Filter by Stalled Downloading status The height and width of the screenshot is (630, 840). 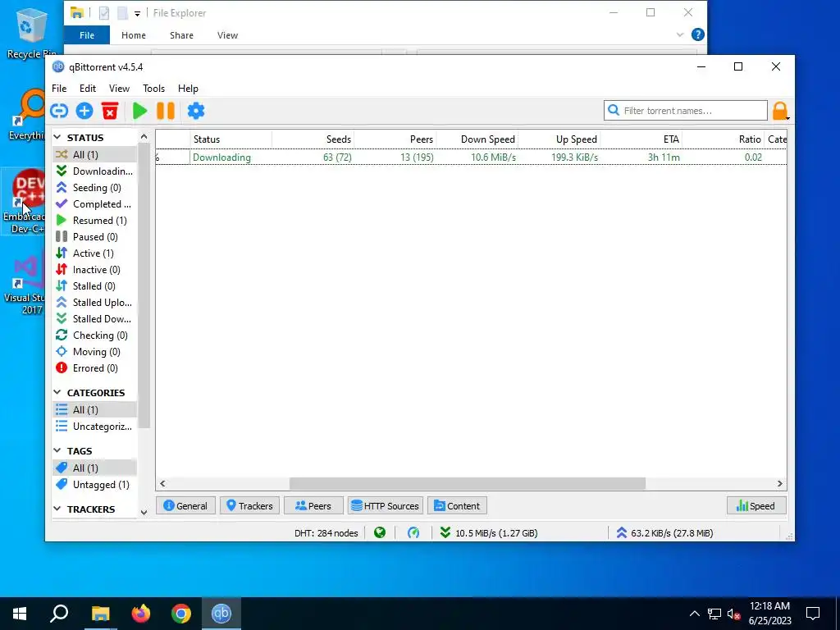[x=94, y=319]
